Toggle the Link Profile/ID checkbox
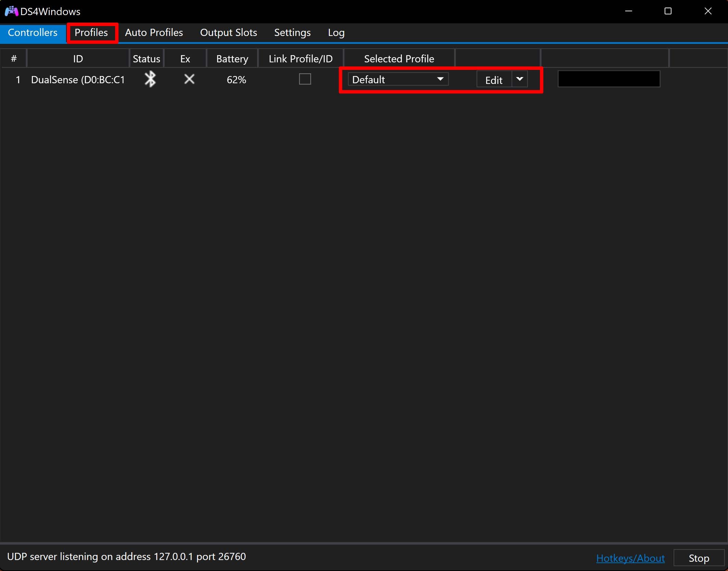Screen dimensions: 728x571 point(305,79)
